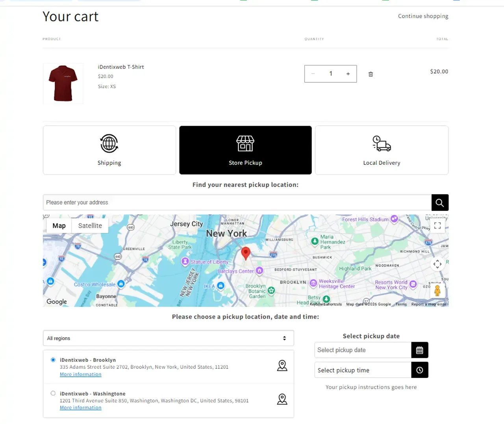The image size is (504, 424).
Task: Show Brooklyn location on map via pin icon
Action: point(282,366)
